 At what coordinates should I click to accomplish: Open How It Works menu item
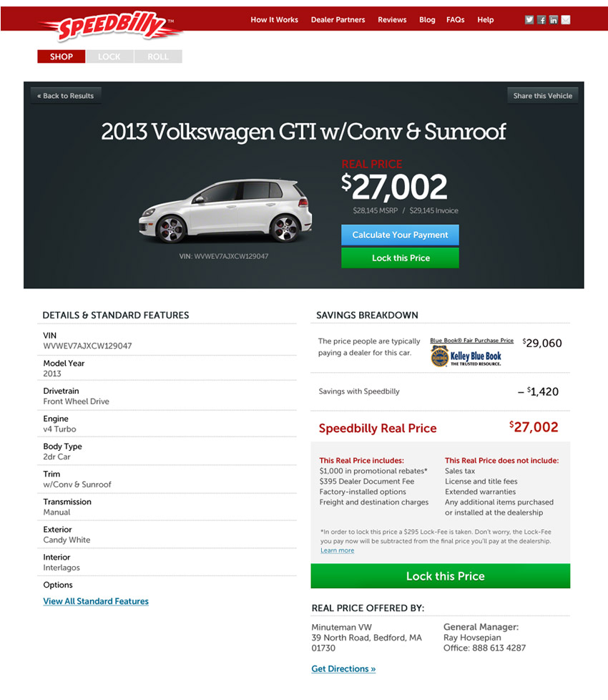[x=275, y=19]
